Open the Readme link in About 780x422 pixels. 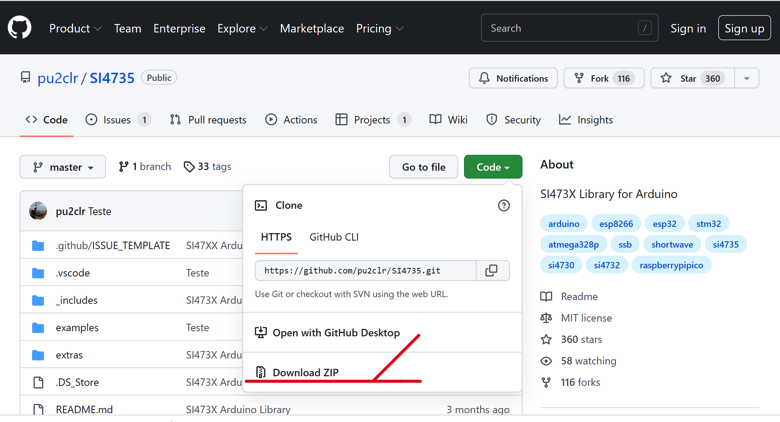570,297
